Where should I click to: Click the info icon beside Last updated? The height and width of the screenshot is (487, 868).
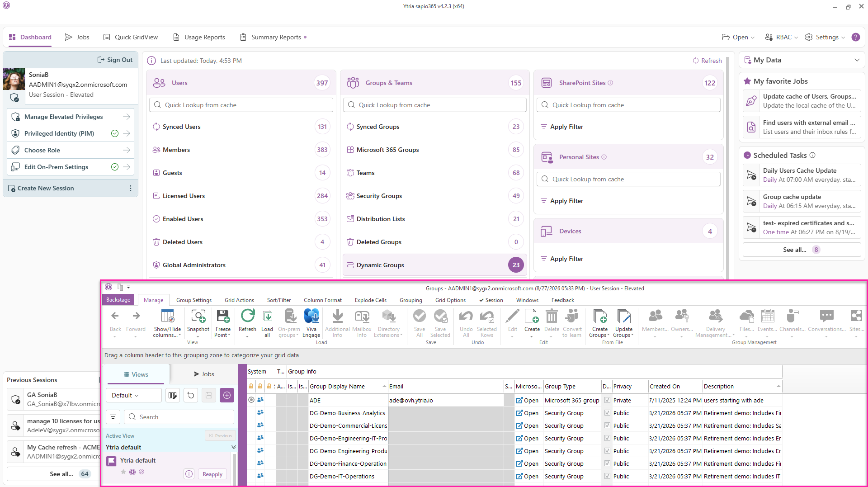pos(151,61)
